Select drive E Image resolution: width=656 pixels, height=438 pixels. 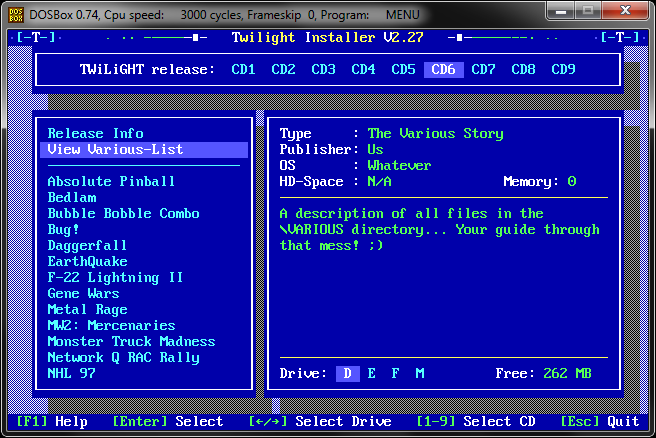click(372, 374)
